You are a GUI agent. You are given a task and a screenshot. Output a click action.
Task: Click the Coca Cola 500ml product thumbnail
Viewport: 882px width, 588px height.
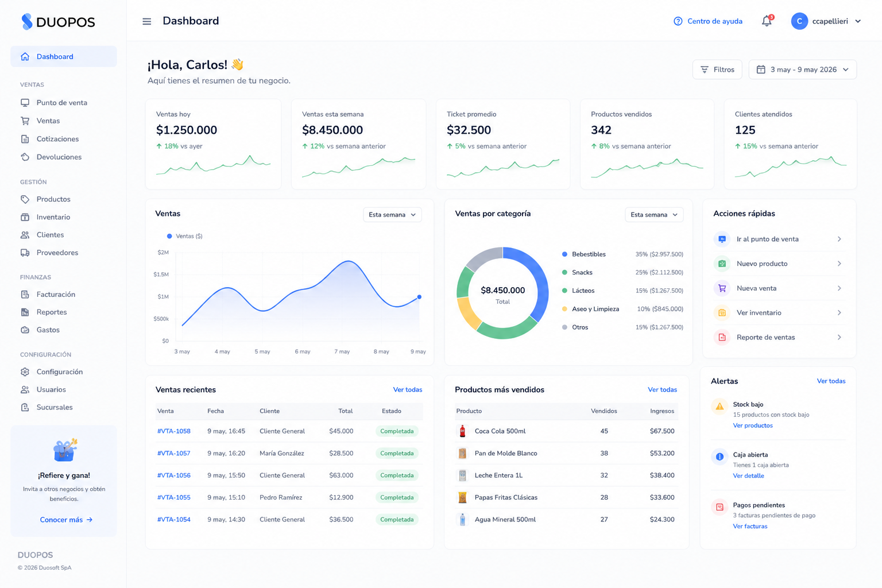tap(462, 431)
